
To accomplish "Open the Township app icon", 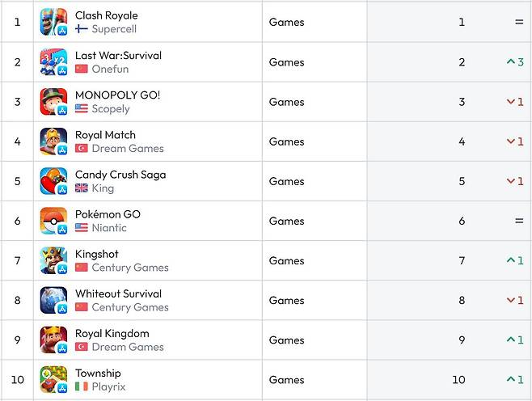I will click(53, 379).
